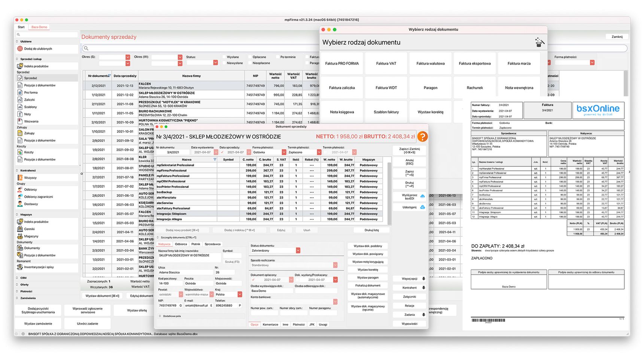644x362 pixels.
Task: Select the 2/12/2021 FALCEN row
Action: point(201,86)
